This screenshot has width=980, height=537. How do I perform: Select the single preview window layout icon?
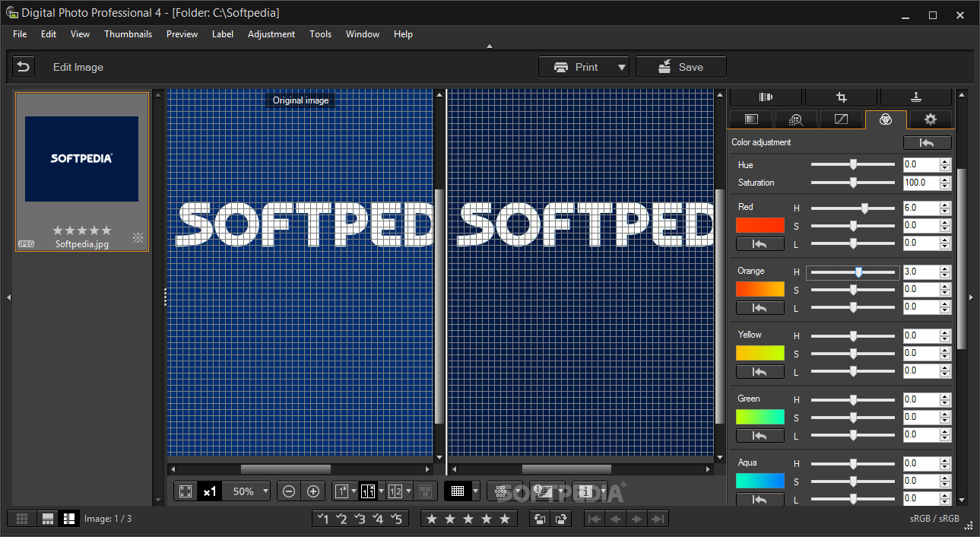coord(341,491)
